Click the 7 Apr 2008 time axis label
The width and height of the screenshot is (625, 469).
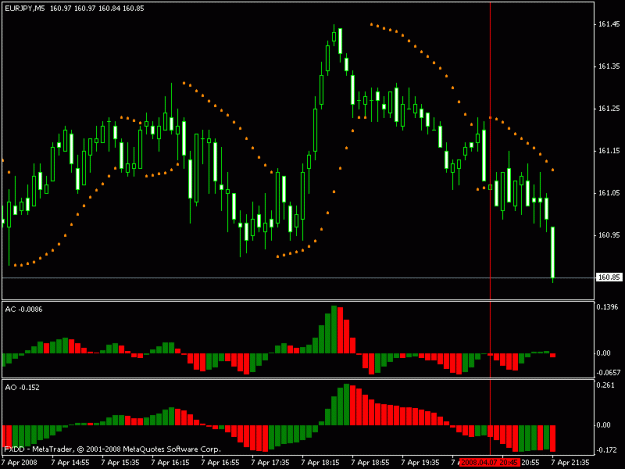click(20, 463)
